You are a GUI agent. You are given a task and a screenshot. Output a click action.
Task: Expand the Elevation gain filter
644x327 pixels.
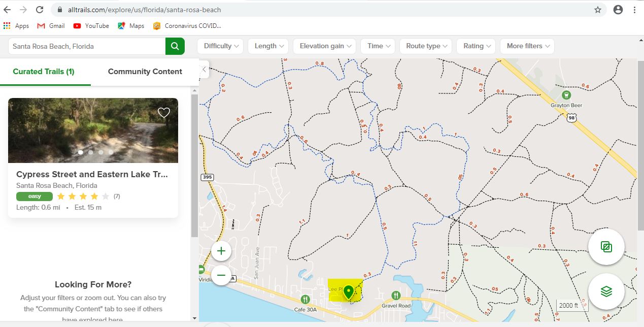tap(325, 46)
